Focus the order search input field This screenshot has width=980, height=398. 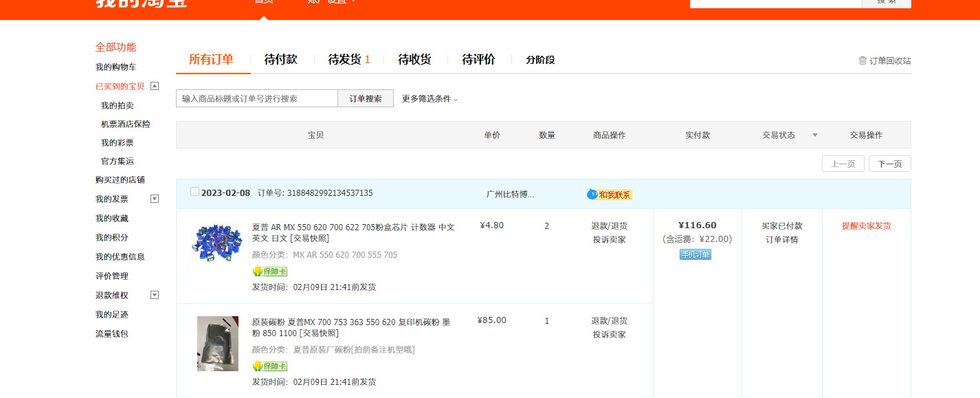click(x=257, y=98)
